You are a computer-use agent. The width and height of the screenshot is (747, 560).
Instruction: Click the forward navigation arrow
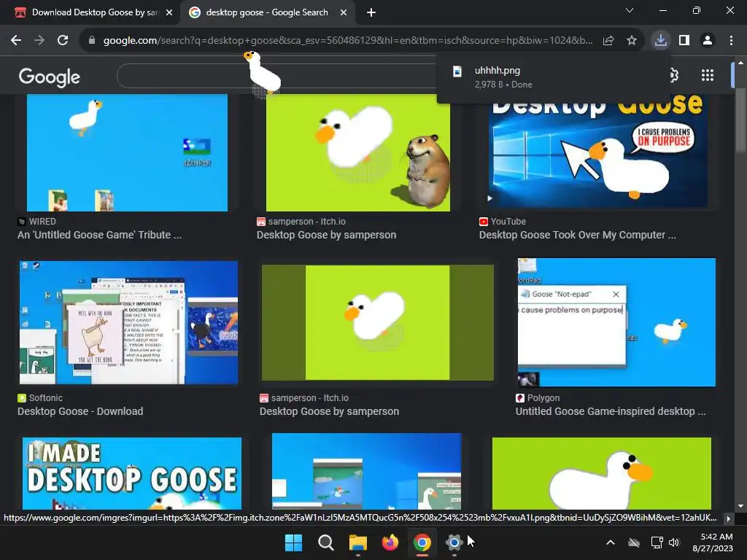tap(39, 41)
